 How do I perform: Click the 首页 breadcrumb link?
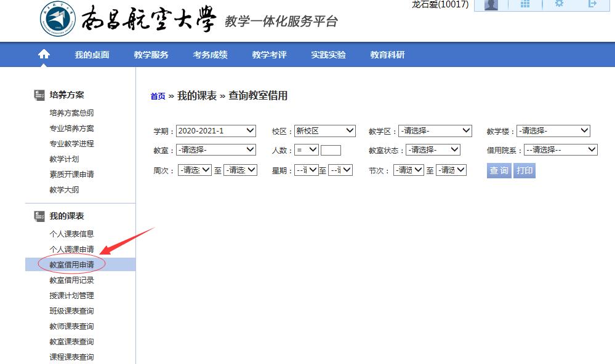pyautogui.click(x=158, y=97)
